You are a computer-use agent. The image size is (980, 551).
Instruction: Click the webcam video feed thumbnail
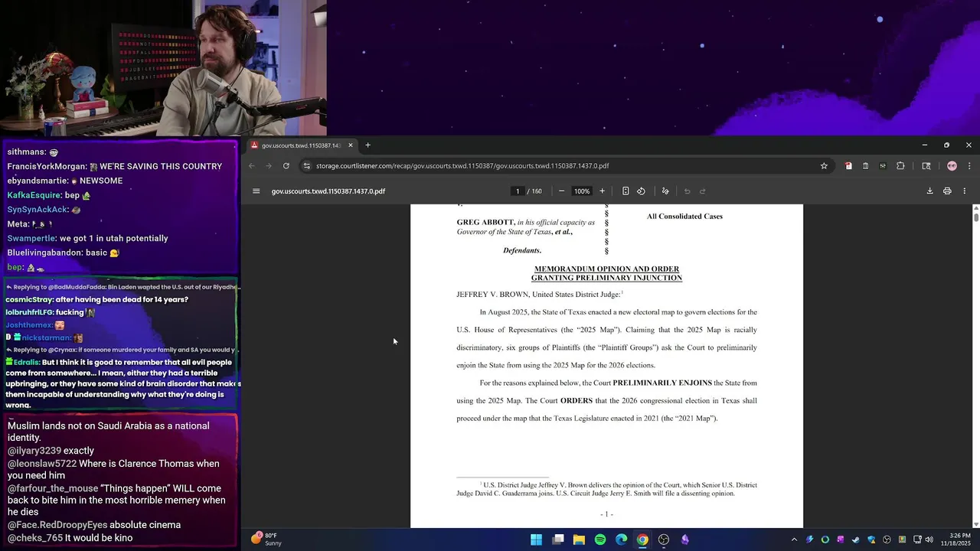pyautogui.click(x=163, y=68)
